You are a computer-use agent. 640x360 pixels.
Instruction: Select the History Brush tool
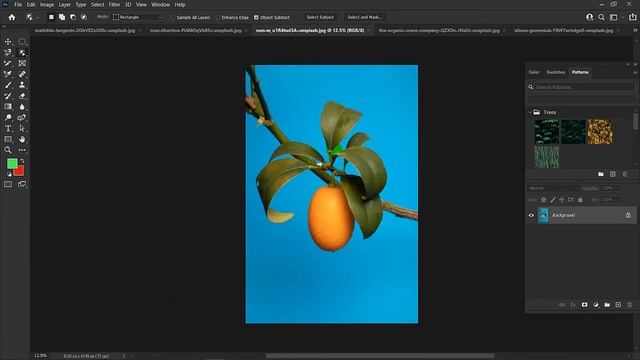click(x=8, y=96)
